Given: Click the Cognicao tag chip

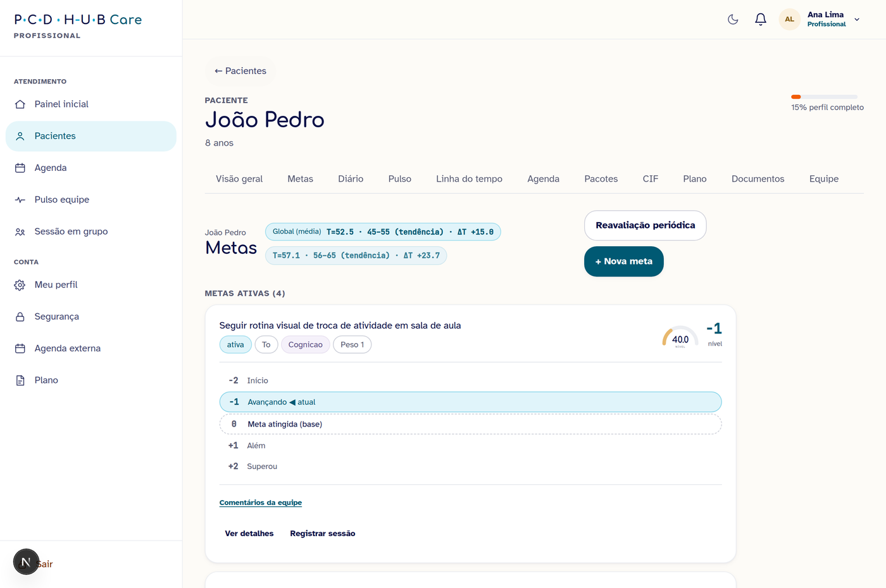Looking at the screenshot, I should [305, 345].
